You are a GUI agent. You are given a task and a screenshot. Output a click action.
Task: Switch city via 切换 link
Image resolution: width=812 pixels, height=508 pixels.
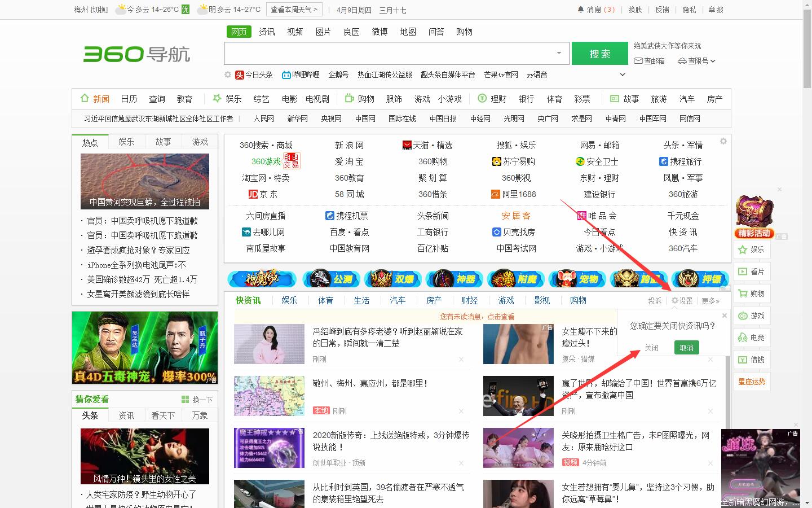[x=99, y=10]
